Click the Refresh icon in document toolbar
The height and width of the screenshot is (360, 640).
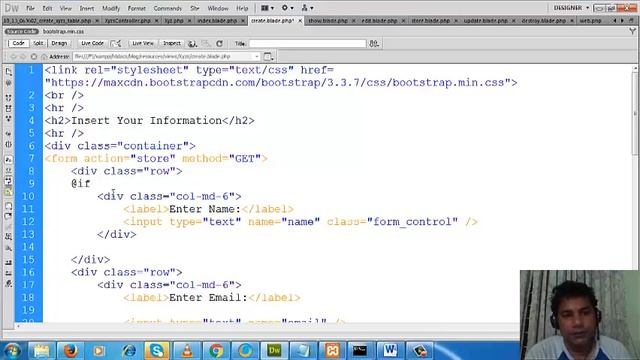coord(220,43)
